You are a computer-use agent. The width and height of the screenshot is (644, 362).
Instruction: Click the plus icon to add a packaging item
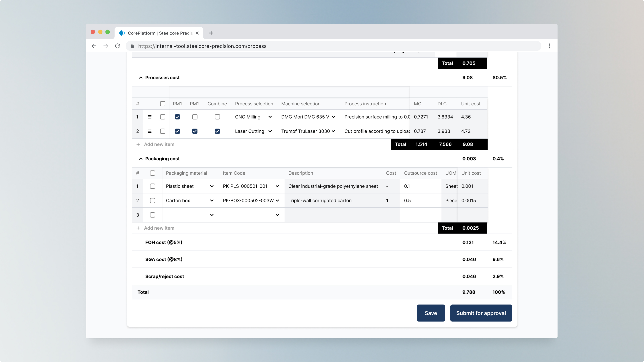pos(138,228)
